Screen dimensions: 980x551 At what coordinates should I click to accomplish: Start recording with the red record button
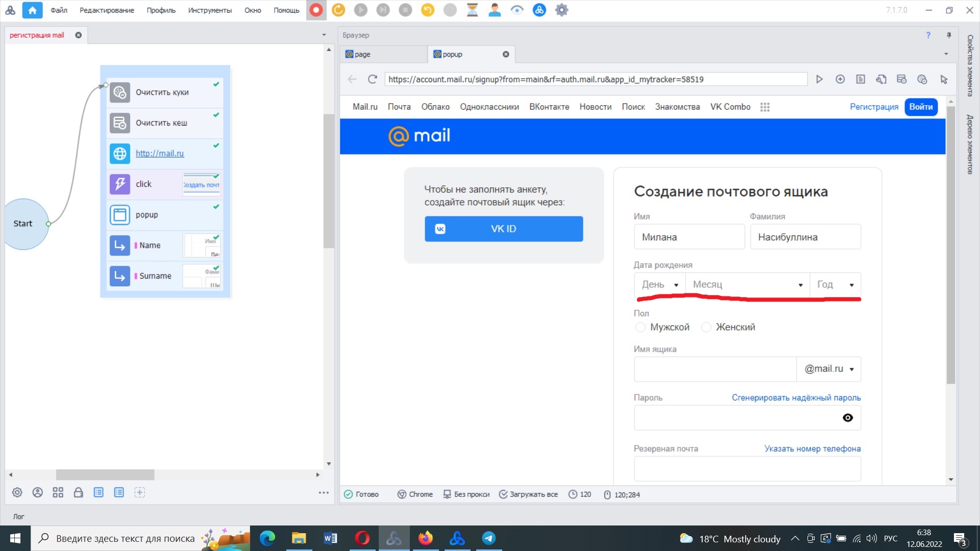(316, 10)
